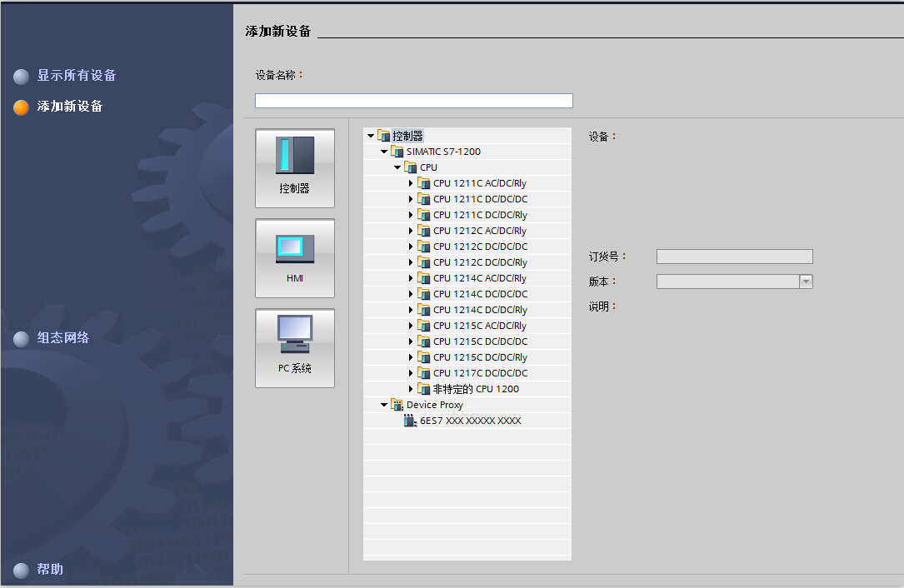This screenshot has height=588, width=904.
Task: Select the 非特定的 CPU 1200 label
Action: point(477,389)
